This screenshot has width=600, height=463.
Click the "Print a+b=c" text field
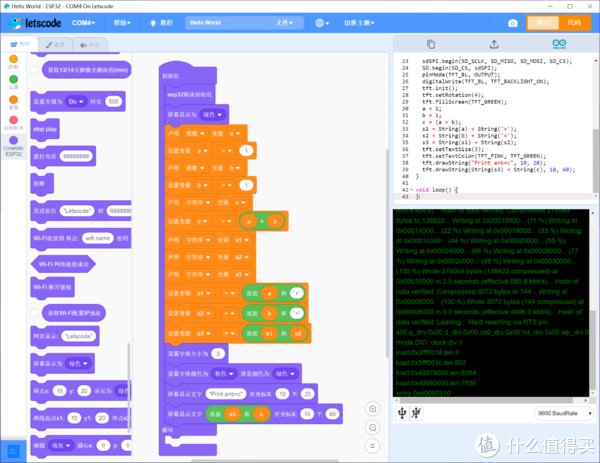tap(226, 394)
